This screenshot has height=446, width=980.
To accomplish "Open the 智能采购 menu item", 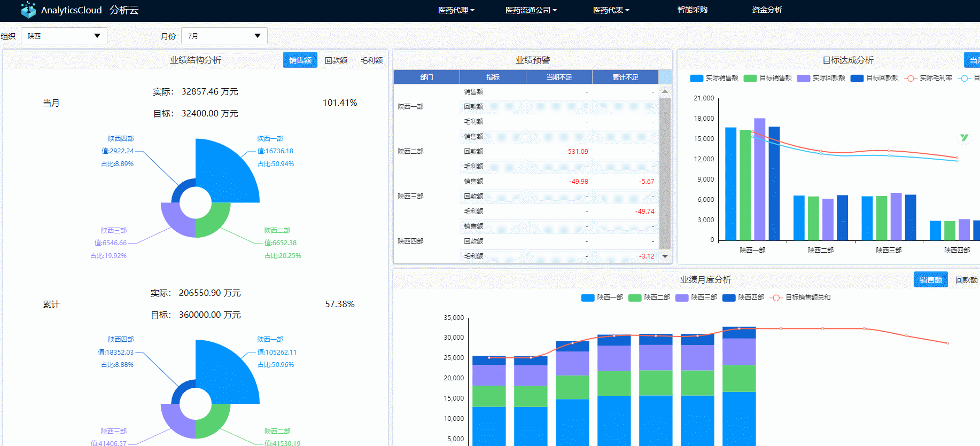I will [692, 10].
